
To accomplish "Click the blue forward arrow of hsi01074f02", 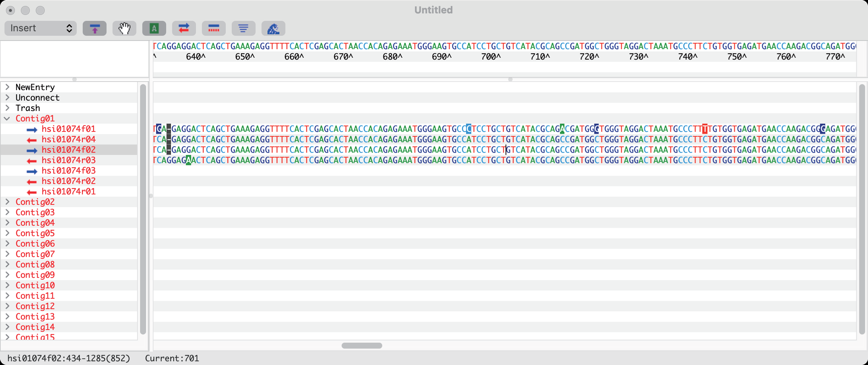I will click(32, 150).
